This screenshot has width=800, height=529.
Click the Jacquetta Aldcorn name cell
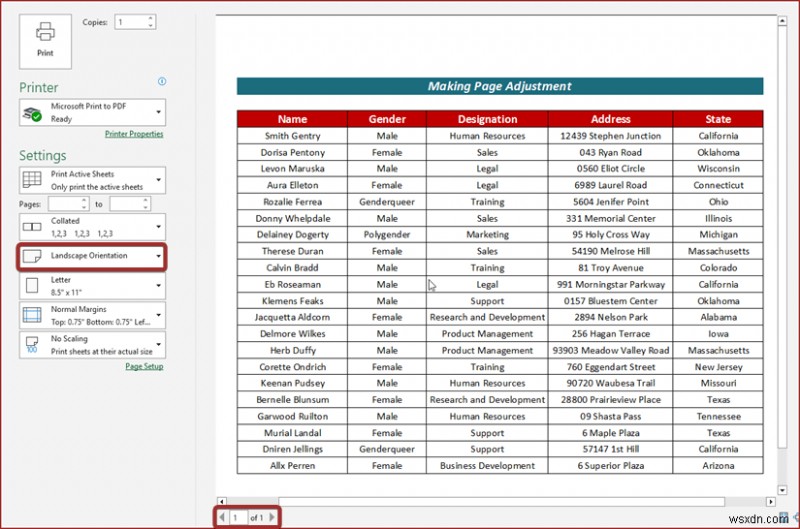pyautogui.click(x=292, y=317)
